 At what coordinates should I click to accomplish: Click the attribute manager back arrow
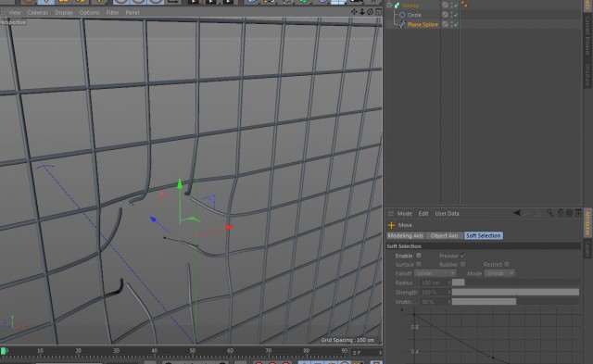[517, 213]
